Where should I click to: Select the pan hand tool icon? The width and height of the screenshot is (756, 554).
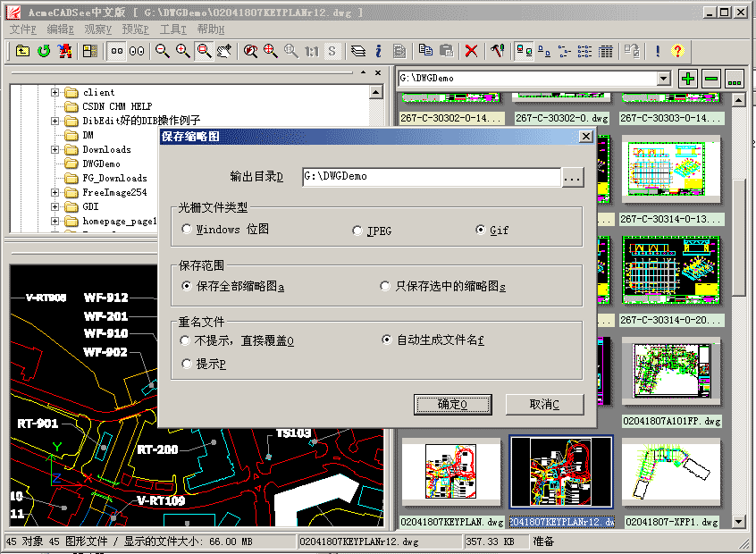pyautogui.click(x=224, y=51)
